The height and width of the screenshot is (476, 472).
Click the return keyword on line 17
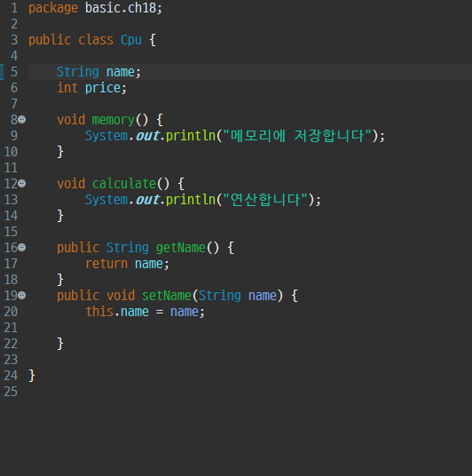coord(106,264)
